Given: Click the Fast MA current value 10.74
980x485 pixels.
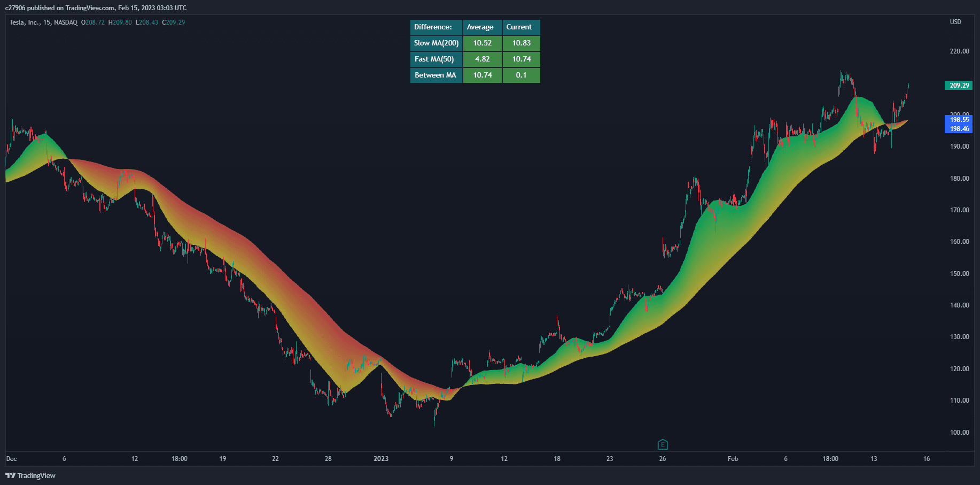Looking at the screenshot, I should 522,59.
